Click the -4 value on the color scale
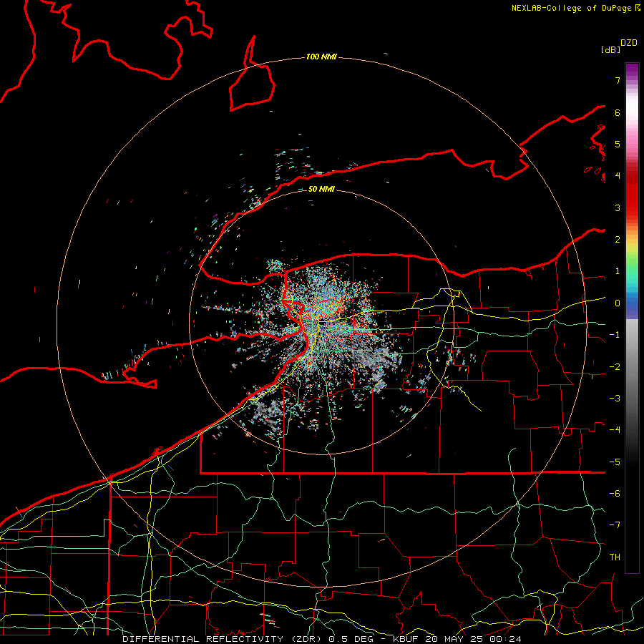This screenshot has height=644, width=644. point(615,430)
